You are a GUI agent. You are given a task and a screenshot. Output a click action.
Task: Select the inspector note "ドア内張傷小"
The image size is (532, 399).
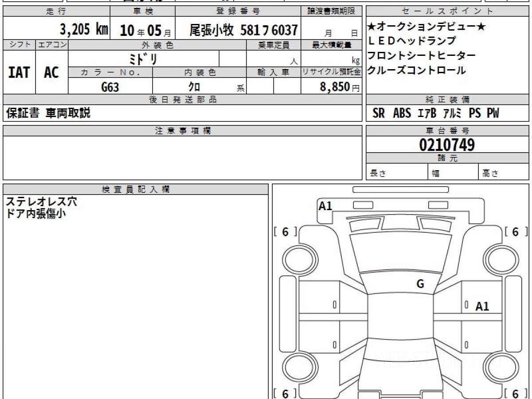click(36, 213)
